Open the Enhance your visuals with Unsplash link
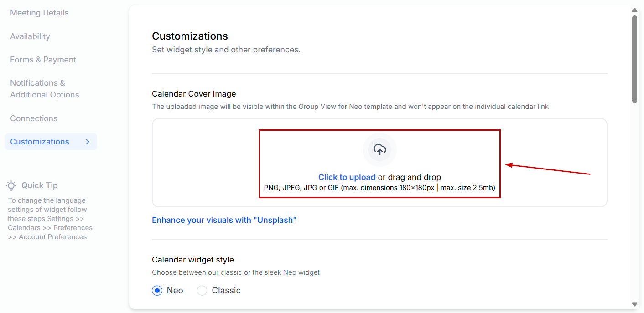The width and height of the screenshot is (644, 313). (224, 220)
